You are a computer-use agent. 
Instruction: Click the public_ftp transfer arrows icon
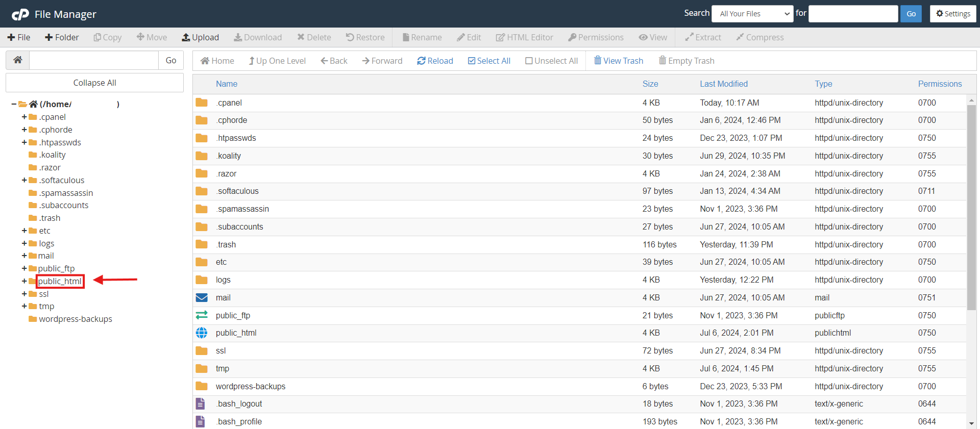(x=202, y=315)
